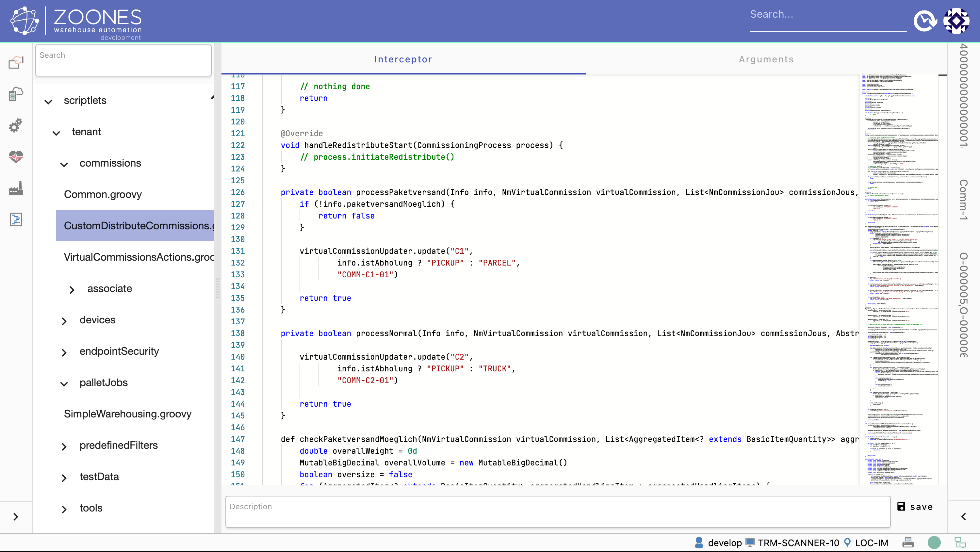Click the save button

(x=915, y=506)
